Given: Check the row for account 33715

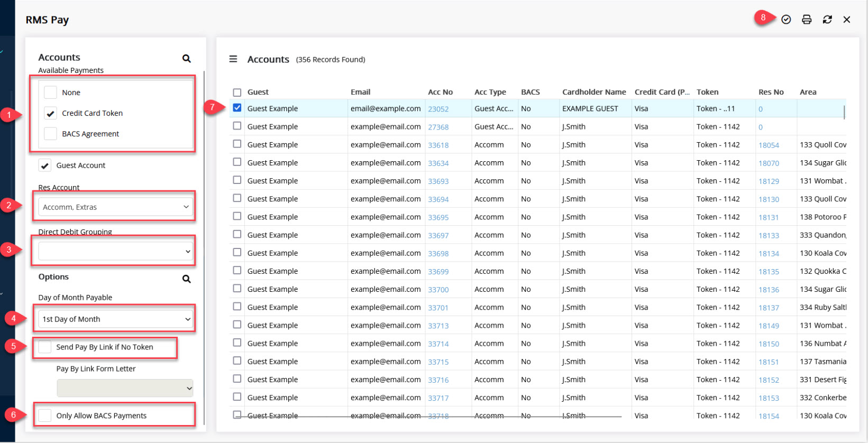Looking at the screenshot, I should (x=237, y=361).
